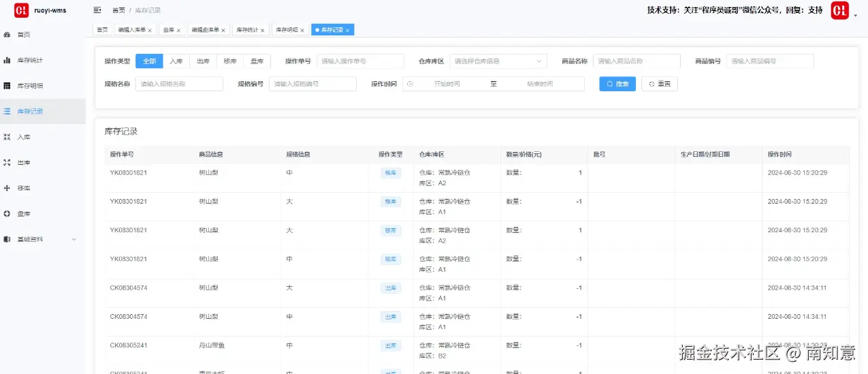Focus the 商品编号 input field
This screenshot has width=868, height=374.
tap(770, 61)
